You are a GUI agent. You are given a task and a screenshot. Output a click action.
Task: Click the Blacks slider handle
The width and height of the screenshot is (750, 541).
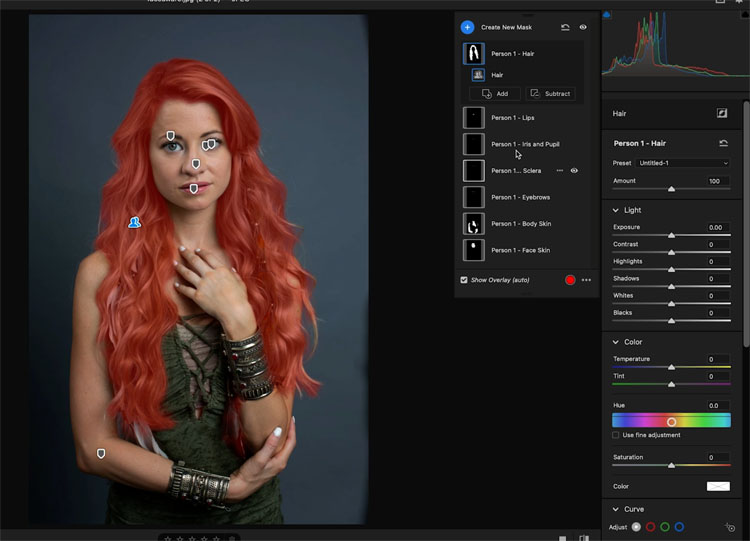click(672, 321)
